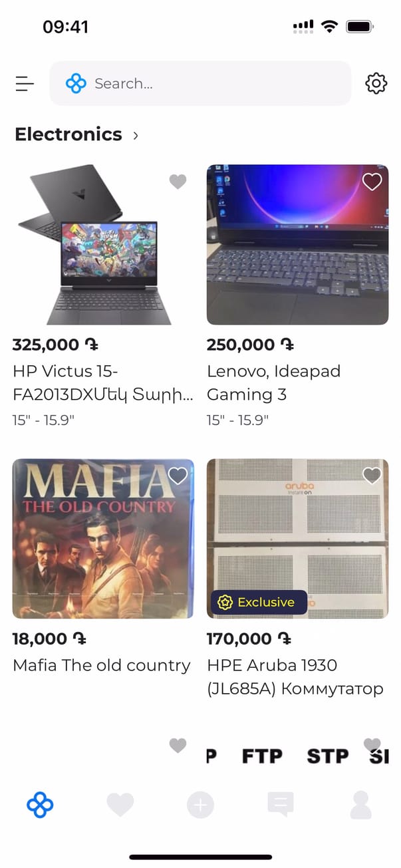401x868 pixels.
Task: Go to the Home tab in bottom bar
Action: click(40, 805)
